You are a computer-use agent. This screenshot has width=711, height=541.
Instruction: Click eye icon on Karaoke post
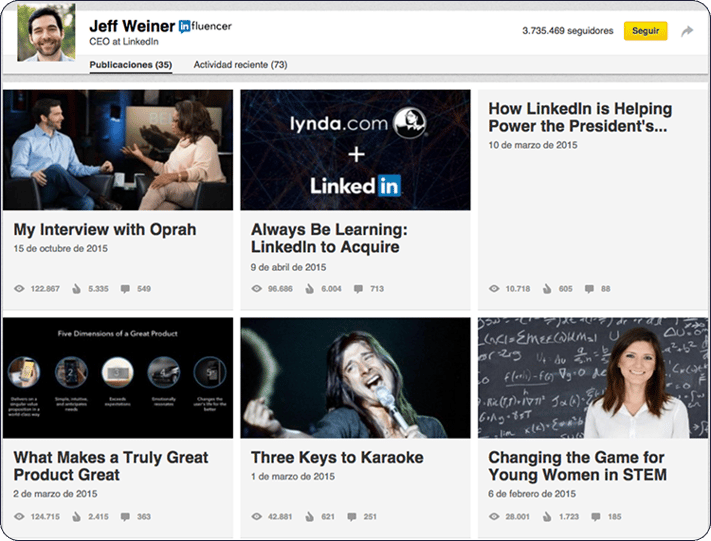tap(257, 517)
